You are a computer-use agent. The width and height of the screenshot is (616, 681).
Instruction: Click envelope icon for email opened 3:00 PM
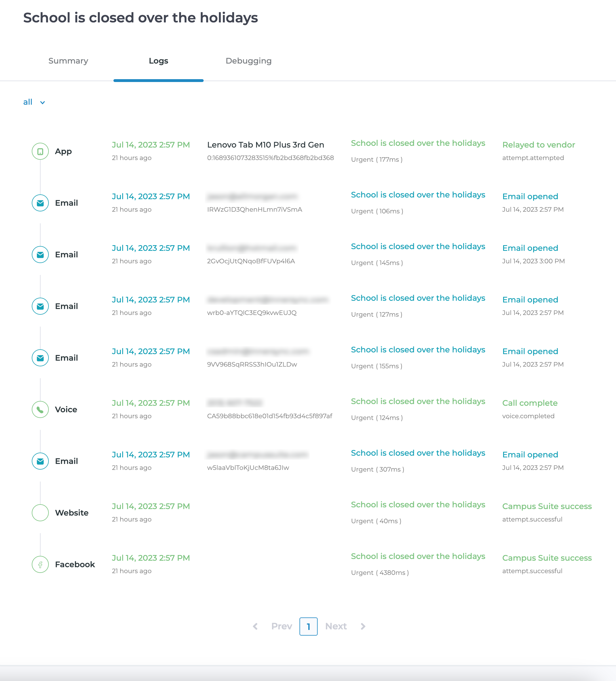(x=40, y=255)
